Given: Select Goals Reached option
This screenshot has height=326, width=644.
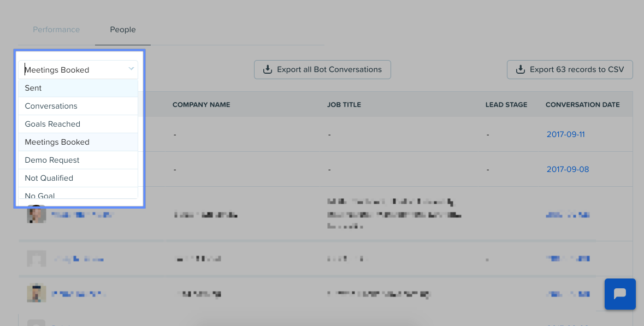Looking at the screenshot, I should coord(78,124).
